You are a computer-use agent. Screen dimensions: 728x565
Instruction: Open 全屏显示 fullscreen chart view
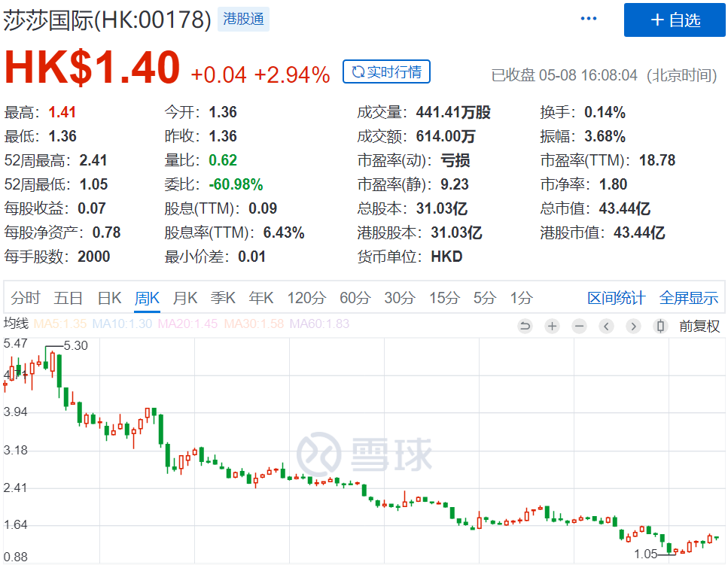(x=689, y=298)
